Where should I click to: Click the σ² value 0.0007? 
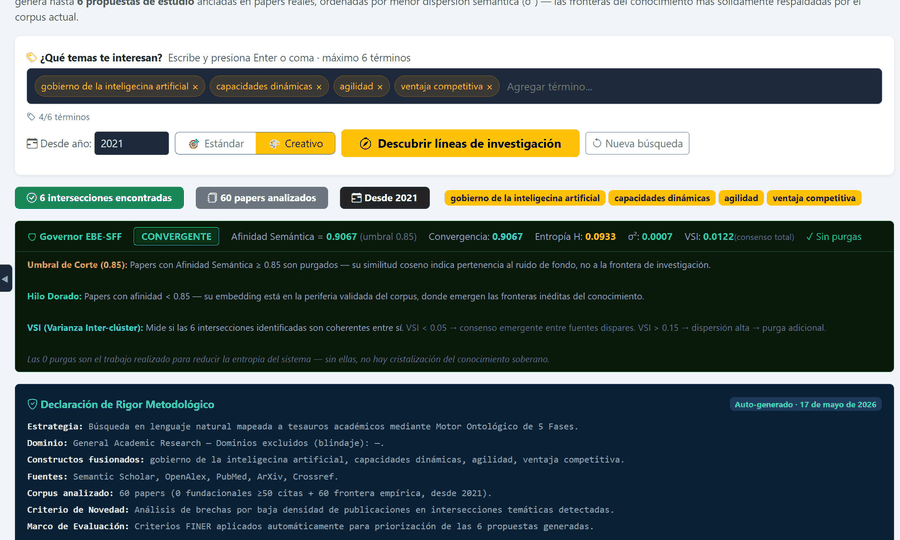point(657,236)
